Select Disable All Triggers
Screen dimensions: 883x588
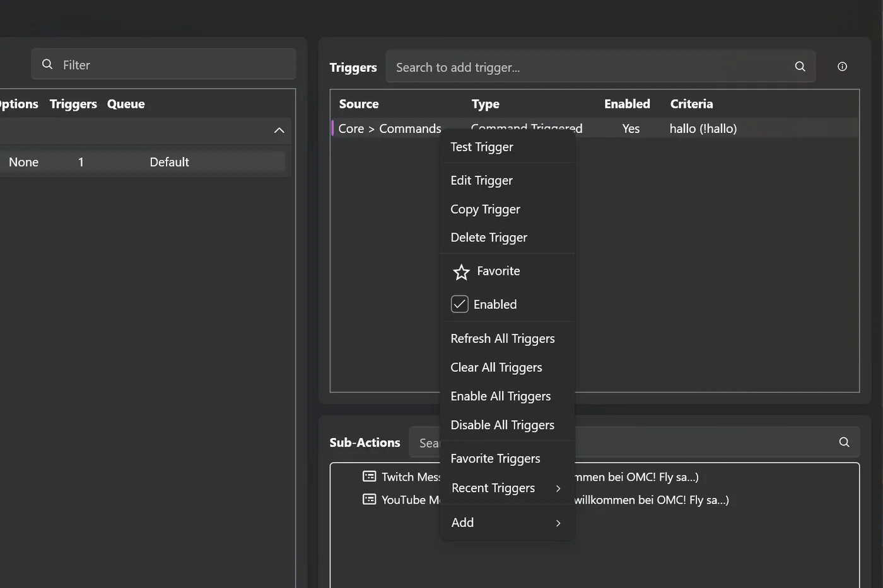(x=507, y=425)
